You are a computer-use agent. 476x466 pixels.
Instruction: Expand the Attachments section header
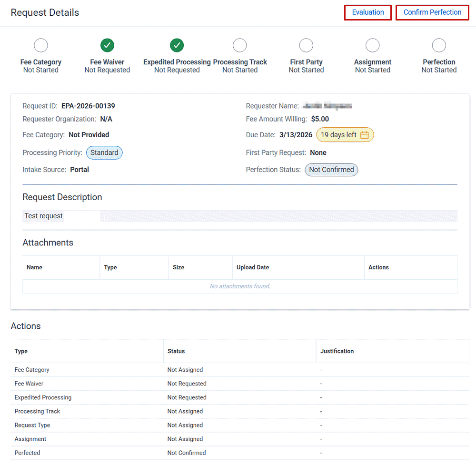pyautogui.click(x=48, y=243)
